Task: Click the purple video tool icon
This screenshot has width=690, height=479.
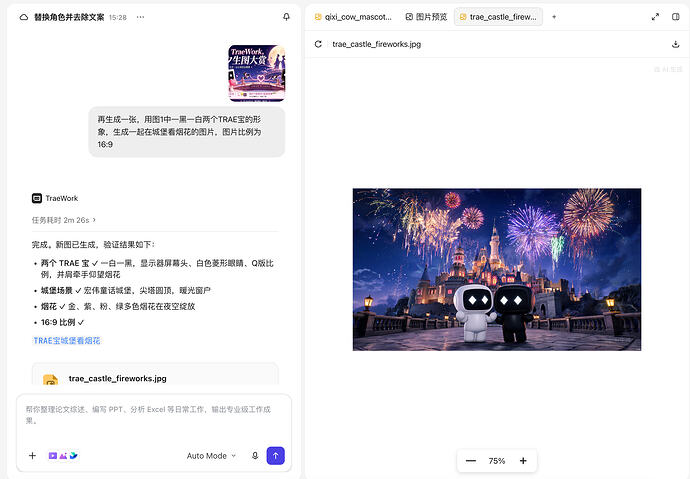Action: coord(53,456)
